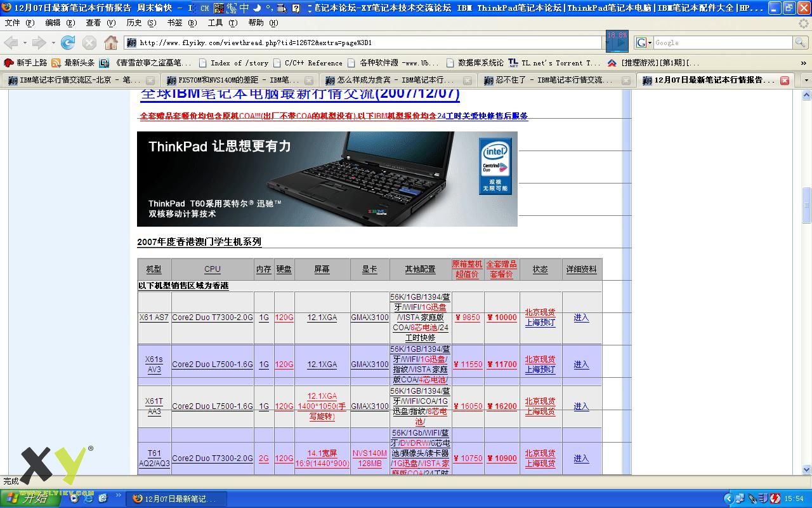
Task: Open the 进入 link for T61 AQ2/AQ3
Action: [x=581, y=458]
